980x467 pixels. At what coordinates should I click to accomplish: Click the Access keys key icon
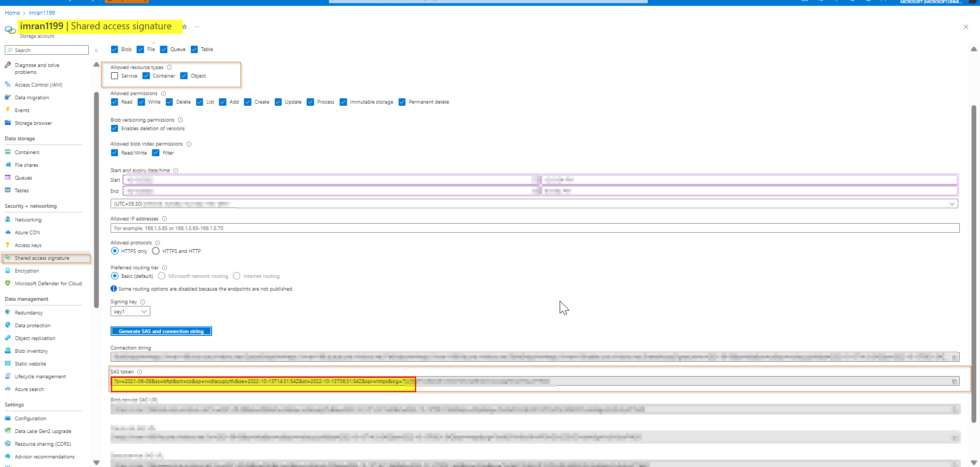click(x=7, y=245)
